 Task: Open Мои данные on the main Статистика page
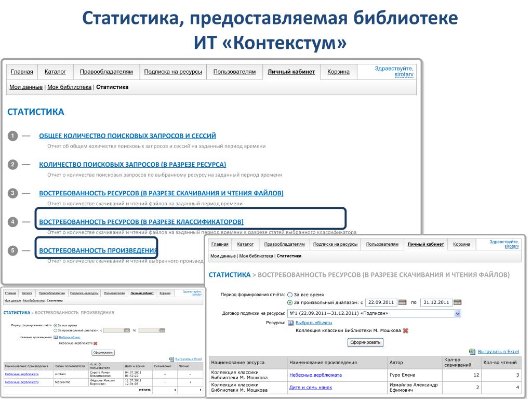pyautogui.click(x=26, y=87)
